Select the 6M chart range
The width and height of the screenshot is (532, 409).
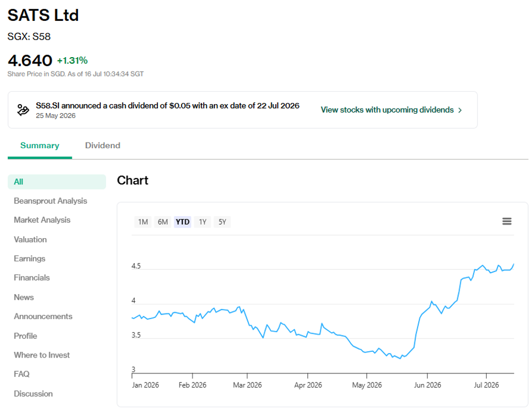tap(162, 222)
